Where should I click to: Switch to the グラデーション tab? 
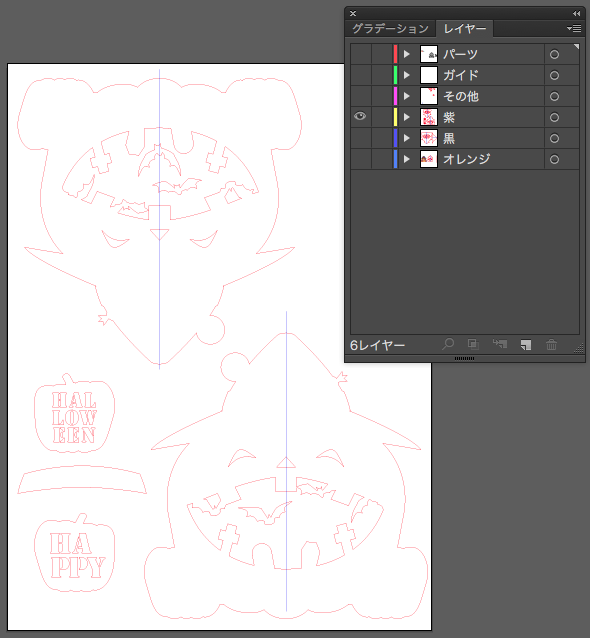click(390, 28)
